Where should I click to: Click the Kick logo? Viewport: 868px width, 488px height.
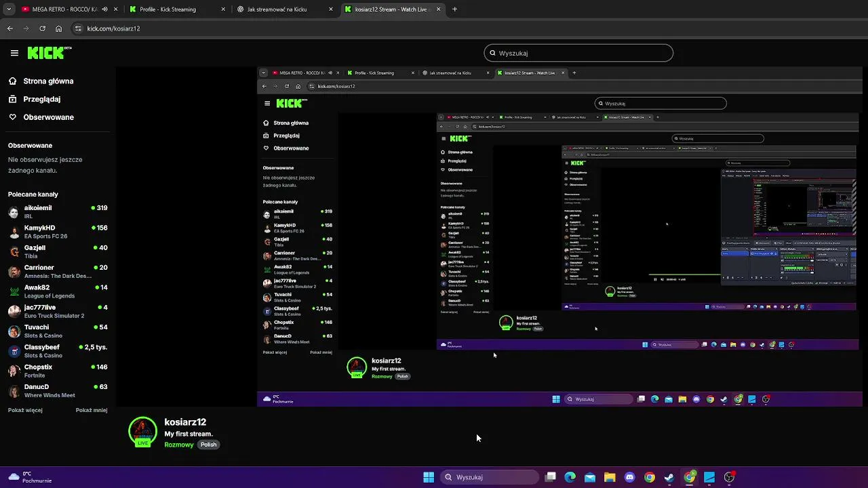(x=50, y=52)
